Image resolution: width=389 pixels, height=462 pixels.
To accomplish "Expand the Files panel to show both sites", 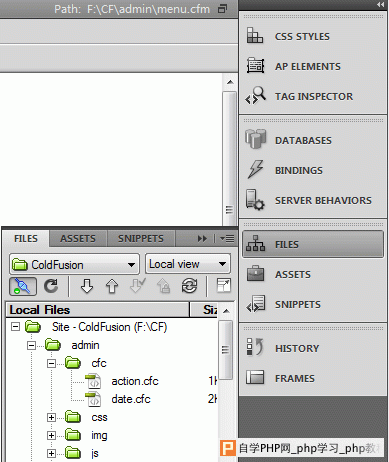I will pyautogui.click(x=223, y=286).
